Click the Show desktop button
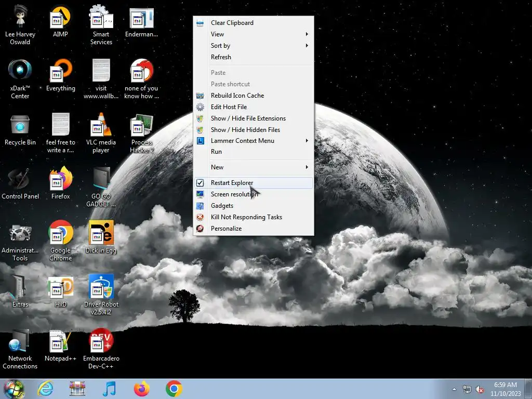532x399 pixels. point(528,389)
